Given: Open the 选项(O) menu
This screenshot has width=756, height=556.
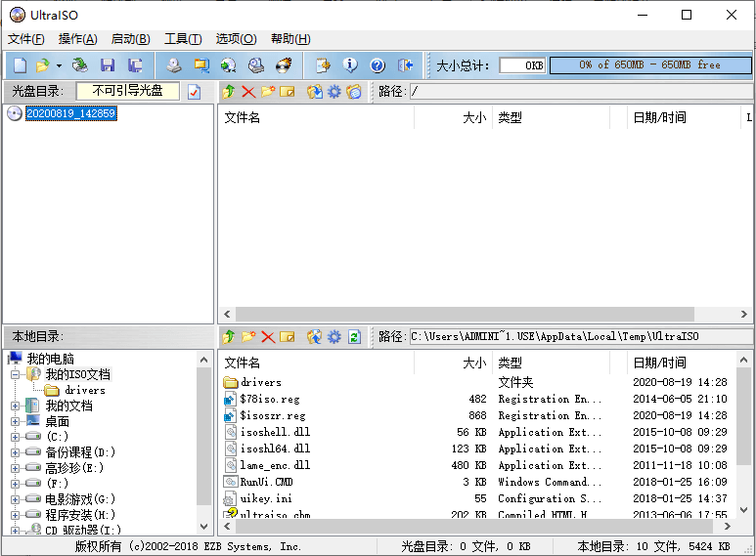Looking at the screenshot, I should pos(236,39).
